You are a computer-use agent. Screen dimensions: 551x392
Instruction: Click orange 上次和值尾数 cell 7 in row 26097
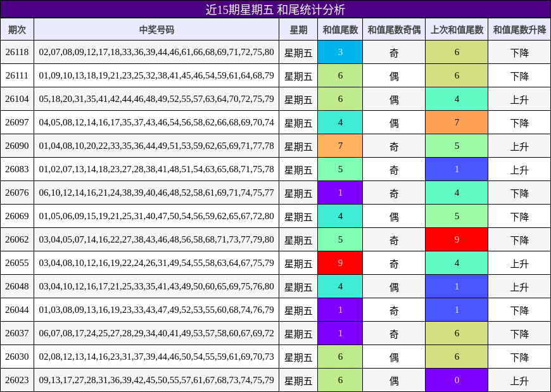pyautogui.click(x=457, y=122)
